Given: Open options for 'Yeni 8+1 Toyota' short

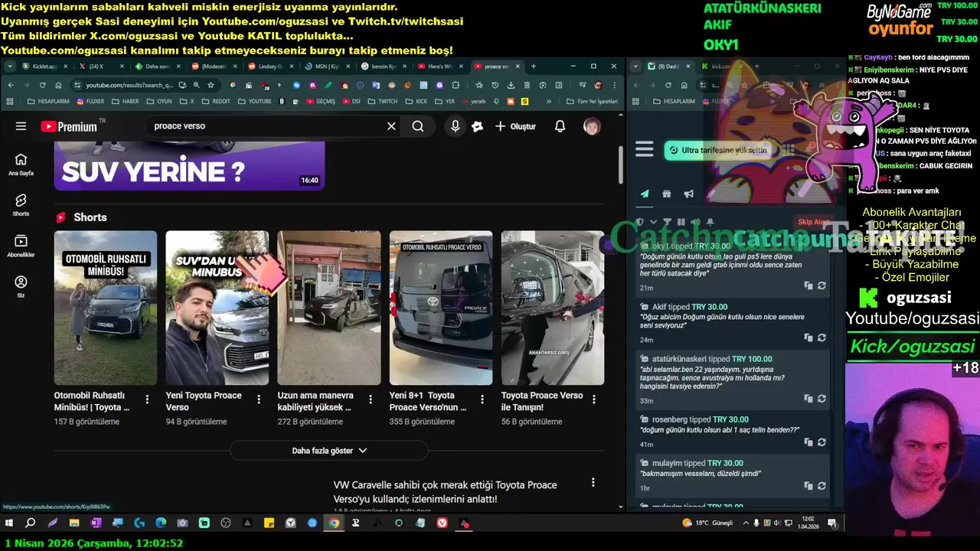Looking at the screenshot, I should click(x=482, y=399).
